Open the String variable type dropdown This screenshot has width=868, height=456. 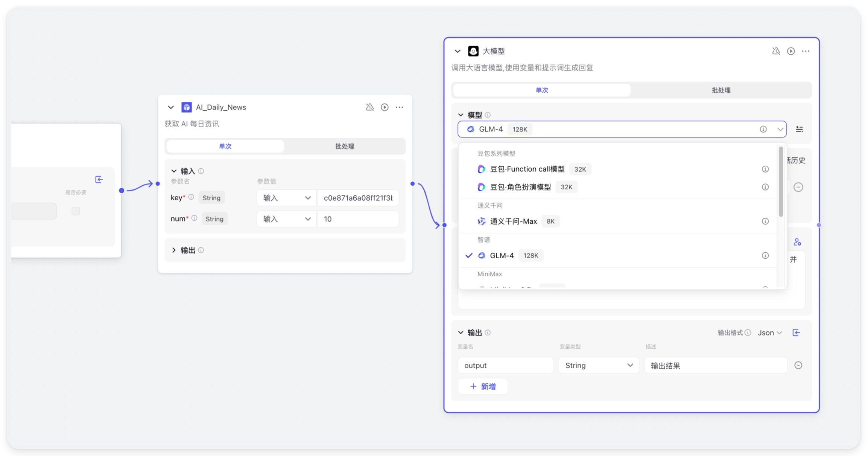point(598,365)
